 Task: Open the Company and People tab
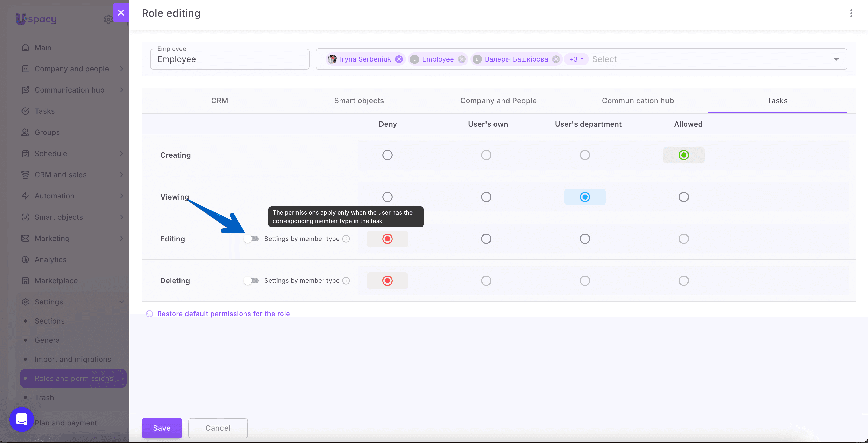[x=498, y=101]
